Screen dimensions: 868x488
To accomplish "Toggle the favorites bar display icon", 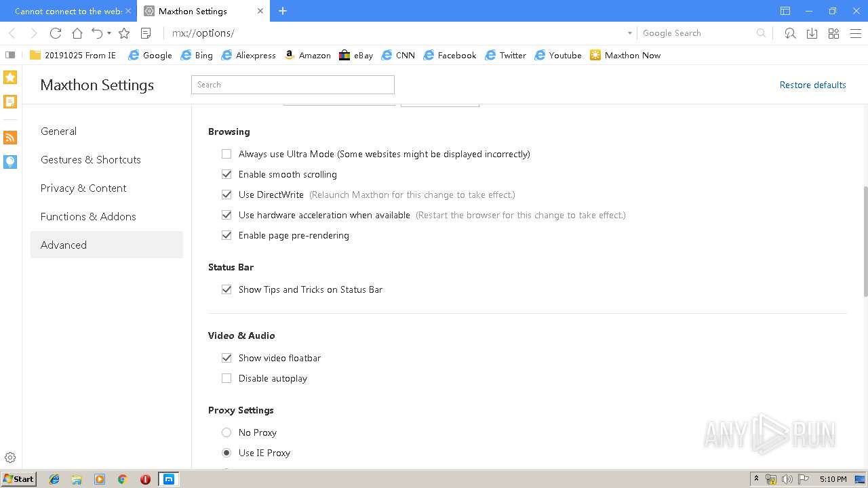I will coord(10,55).
